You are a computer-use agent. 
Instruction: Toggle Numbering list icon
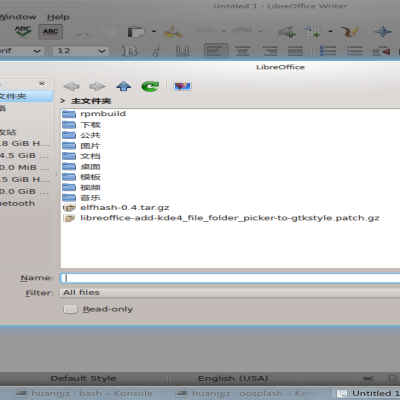[328, 51]
